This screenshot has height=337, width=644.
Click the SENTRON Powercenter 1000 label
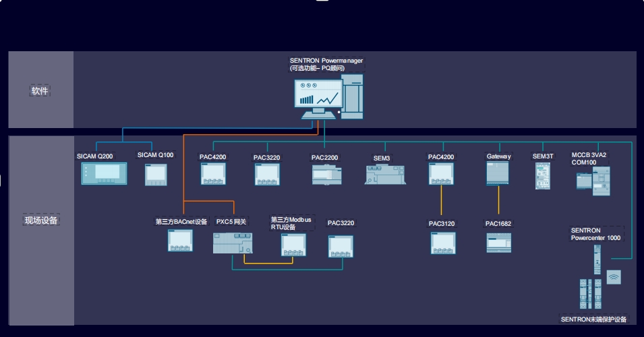click(x=595, y=234)
